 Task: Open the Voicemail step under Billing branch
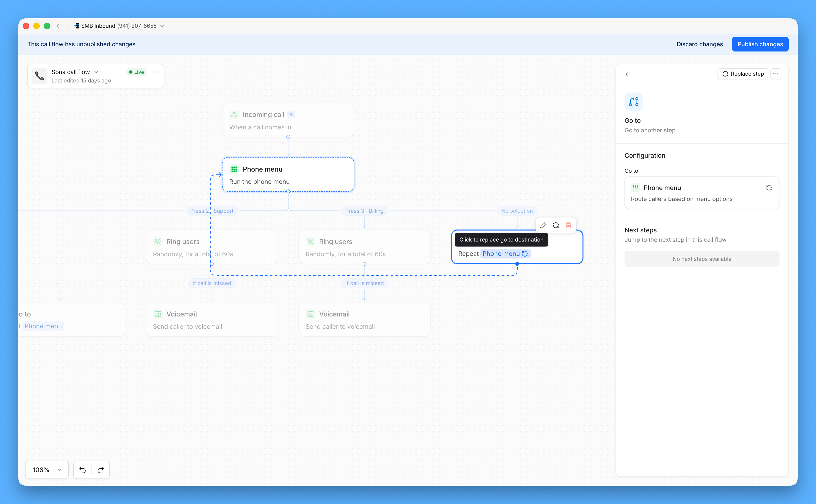(364, 320)
